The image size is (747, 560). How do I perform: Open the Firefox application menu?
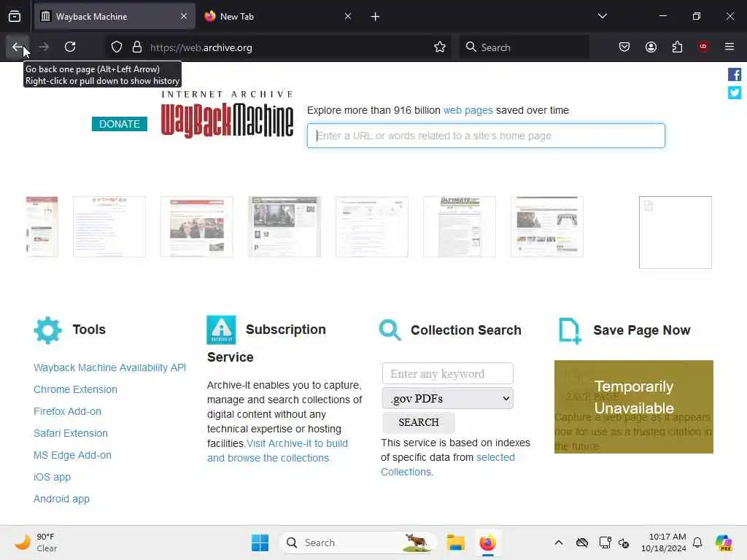point(729,47)
